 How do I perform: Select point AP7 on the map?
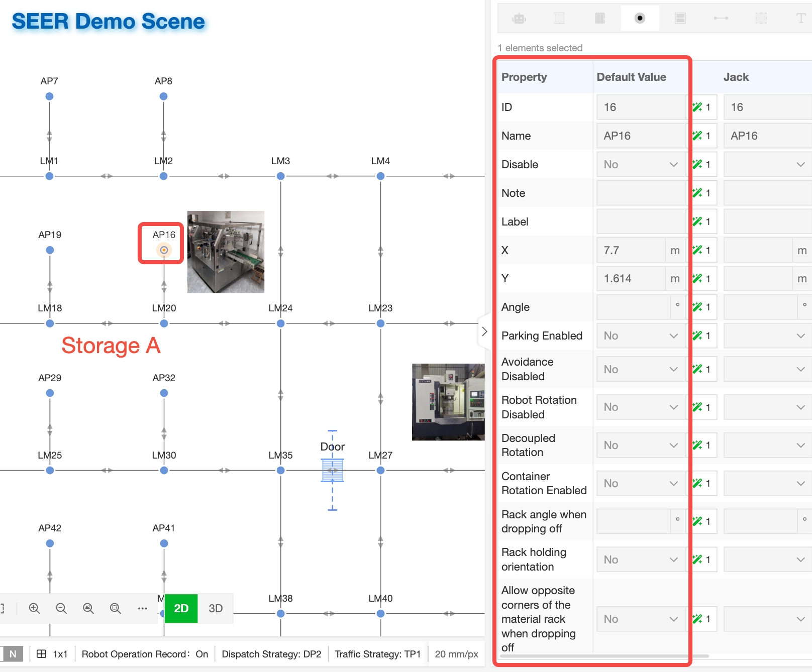(x=49, y=96)
